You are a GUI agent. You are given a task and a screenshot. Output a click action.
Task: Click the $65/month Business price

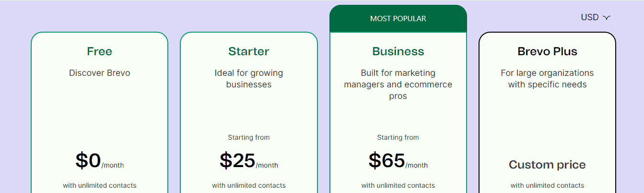pos(398,161)
